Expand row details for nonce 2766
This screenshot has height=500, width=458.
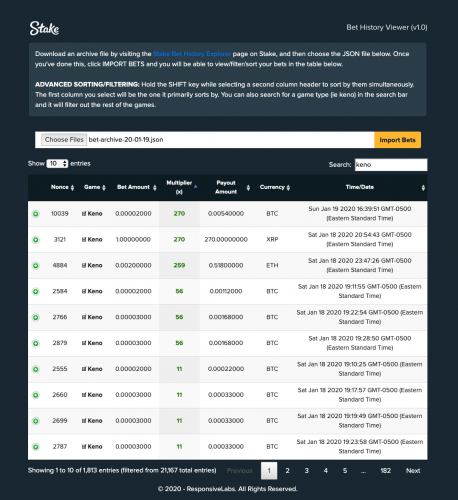(x=36, y=317)
